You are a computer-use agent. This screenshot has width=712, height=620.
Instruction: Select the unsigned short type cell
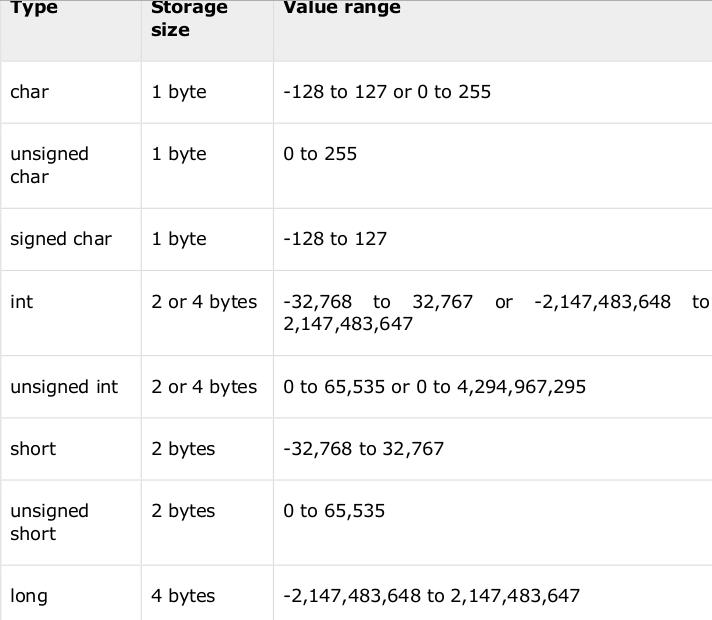(70, 522)
